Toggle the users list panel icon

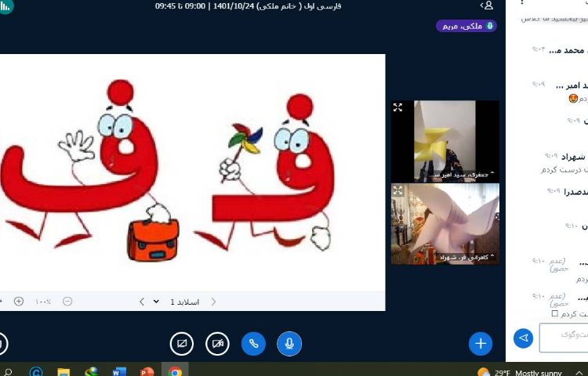(487, 5)
